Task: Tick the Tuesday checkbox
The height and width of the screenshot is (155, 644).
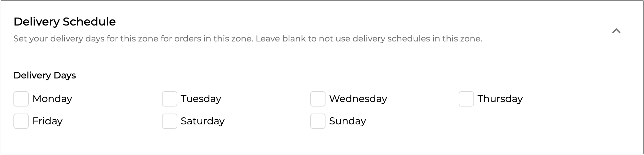Action: pos(170,99)
